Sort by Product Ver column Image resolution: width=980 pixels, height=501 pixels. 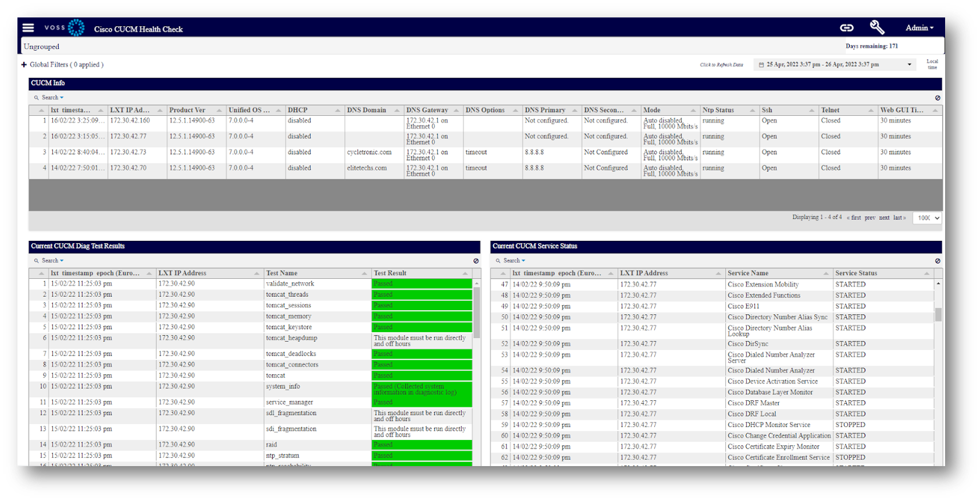[196, 110]
